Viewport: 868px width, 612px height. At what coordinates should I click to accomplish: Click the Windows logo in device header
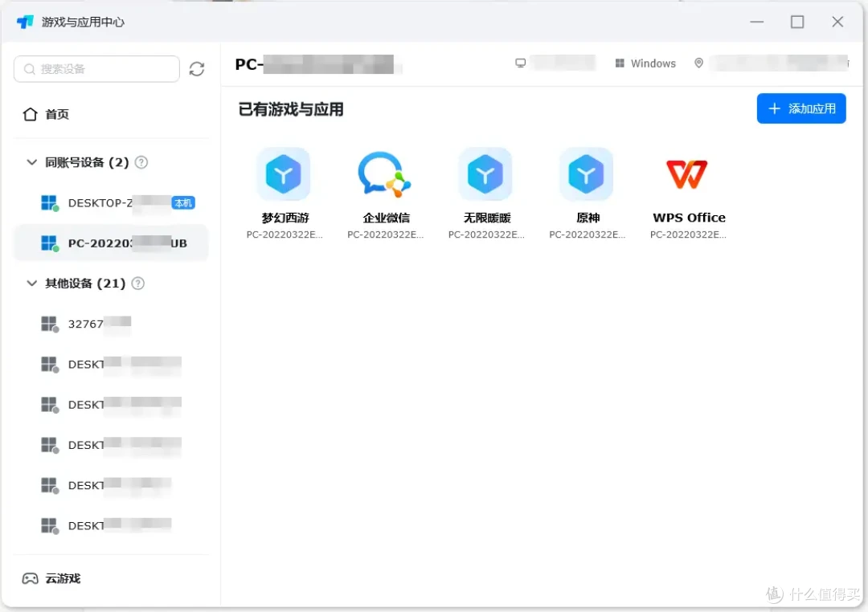620,63
